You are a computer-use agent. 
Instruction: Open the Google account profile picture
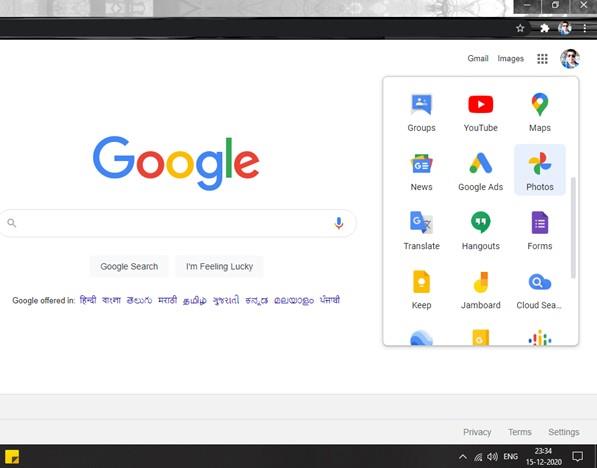click(x=570, y=59)
